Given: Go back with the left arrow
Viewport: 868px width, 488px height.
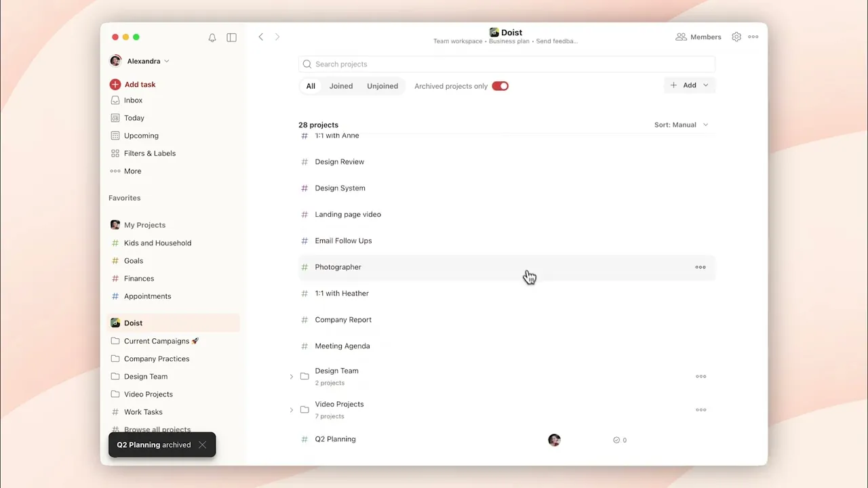Looking at the screenshot, I should [x=261, y=37].
